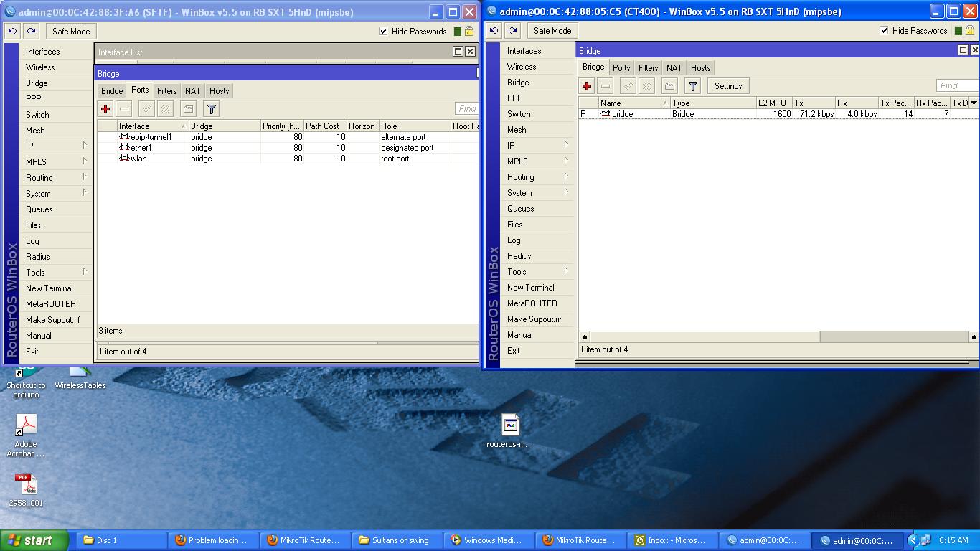The width and height of the screenshot is (980, 551).
Task: Click Settings button in CT400 Bridge window
Action: coord(728,86)
